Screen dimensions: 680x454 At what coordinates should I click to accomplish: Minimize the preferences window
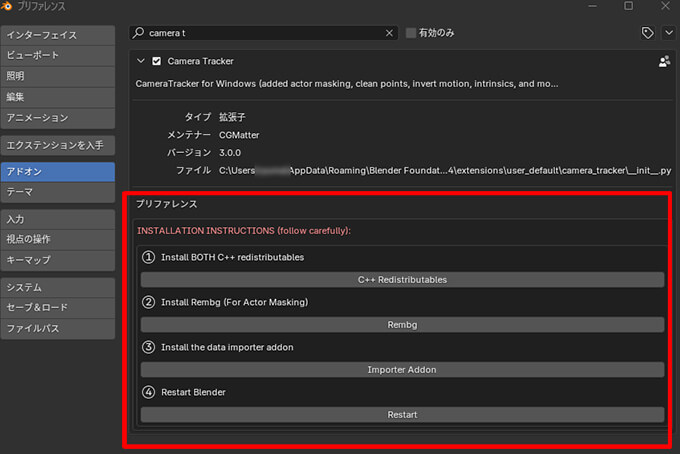coord(592,6)
